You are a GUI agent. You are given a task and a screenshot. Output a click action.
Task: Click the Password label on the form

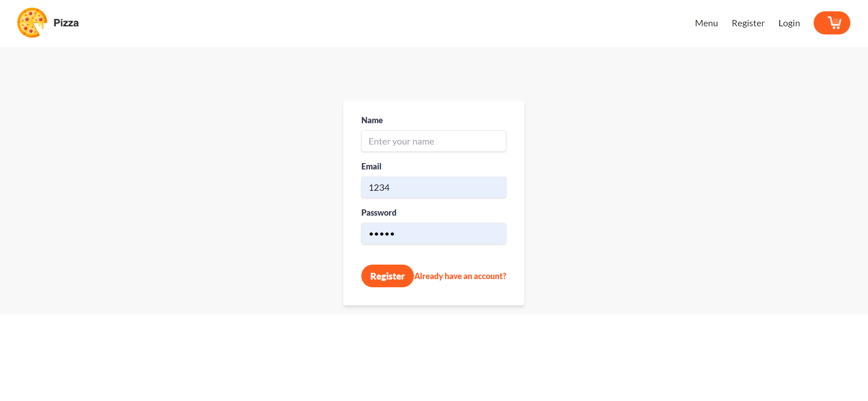(x=379, y=212)
